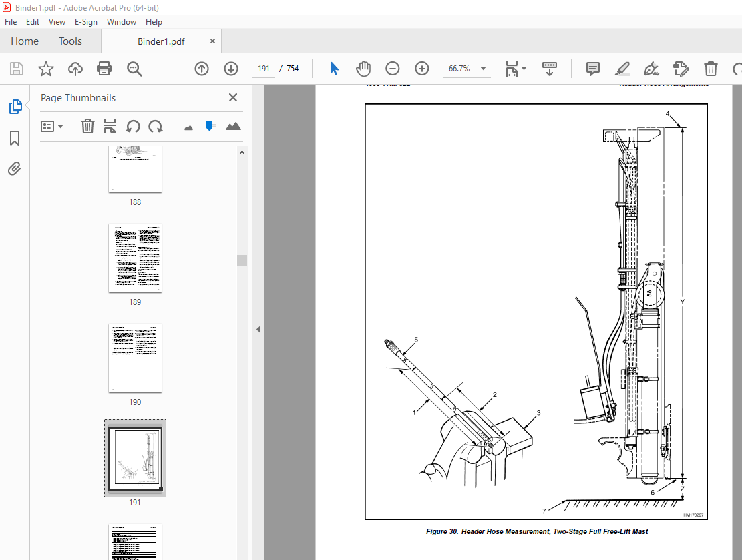Select the highlighter pen tool
Viewport: 742px width, 560px height.
pyautogui.click(x=622, y=69)
